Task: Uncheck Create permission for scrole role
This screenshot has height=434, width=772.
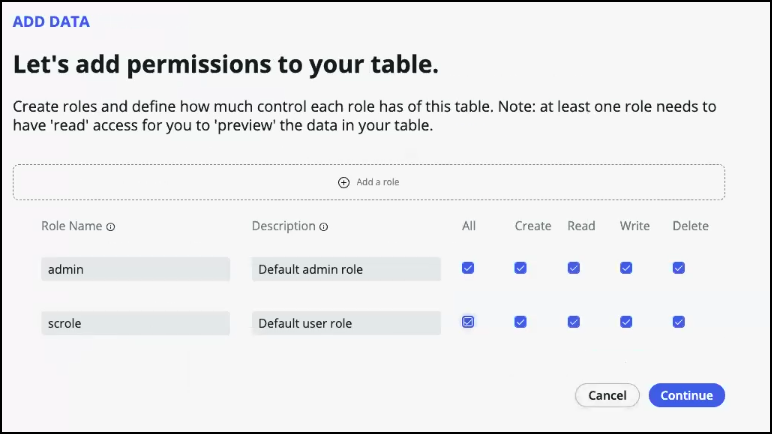Action: tap(520, 322)
